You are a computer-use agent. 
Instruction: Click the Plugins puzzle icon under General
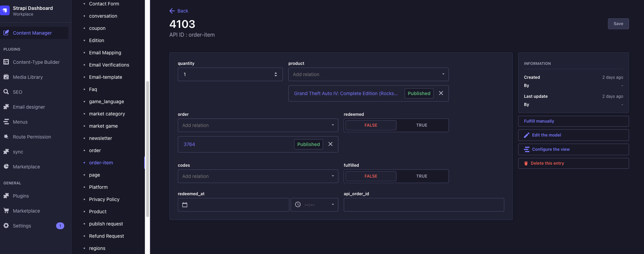[x=6, y=196]
